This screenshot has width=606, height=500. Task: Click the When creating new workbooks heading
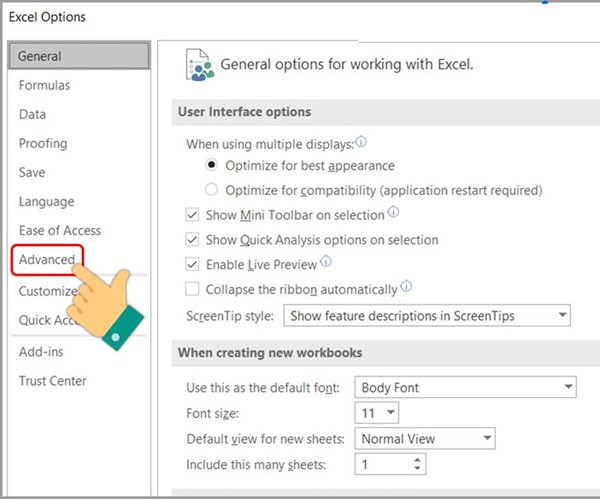point(270,352)
